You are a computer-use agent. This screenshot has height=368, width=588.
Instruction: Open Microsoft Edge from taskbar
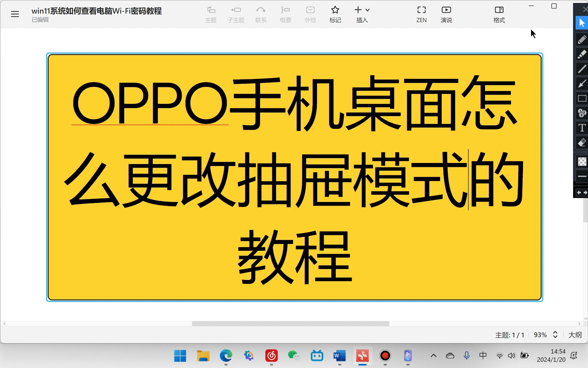(x=226, y=356)
